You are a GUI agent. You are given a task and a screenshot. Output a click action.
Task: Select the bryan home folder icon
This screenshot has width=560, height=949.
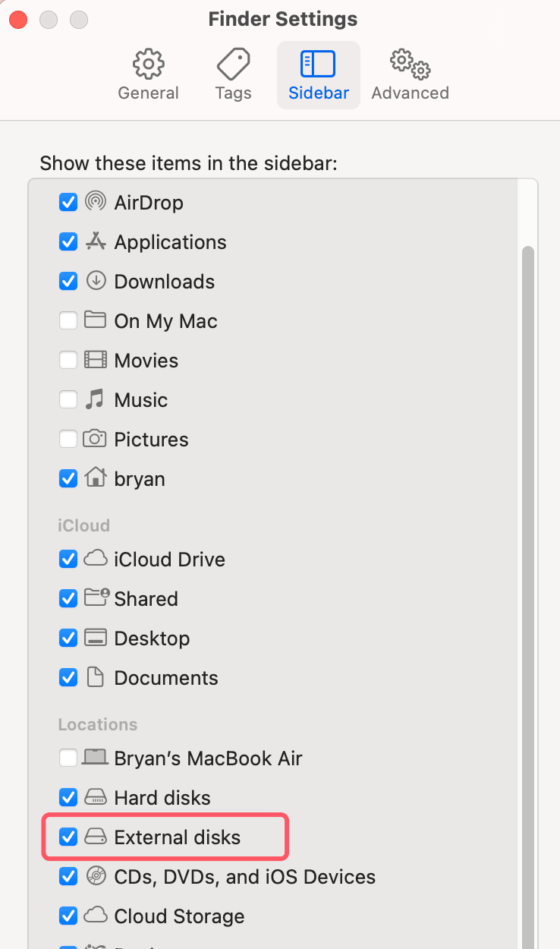pyautogui.click(x=94, y=478)
